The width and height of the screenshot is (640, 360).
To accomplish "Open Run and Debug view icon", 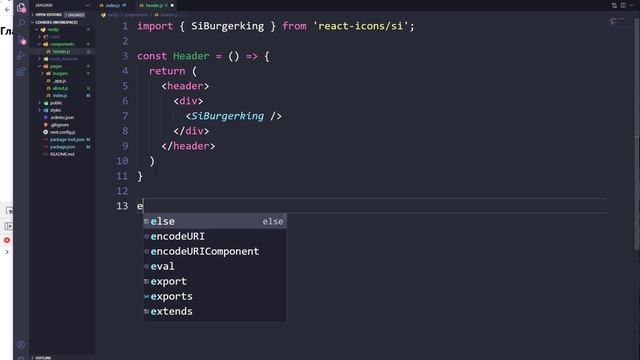I will tap(21, 56).
